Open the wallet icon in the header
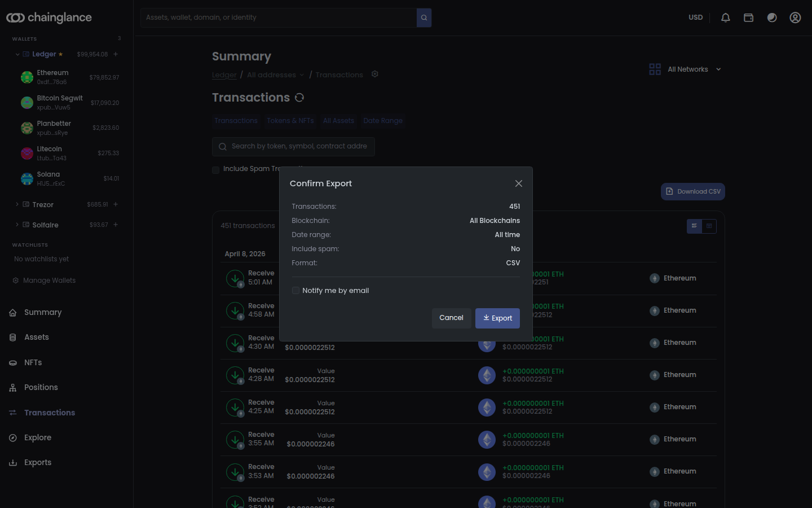Image resolution: width=812 pixels, height=508 pixels. (x=749, y=17)
